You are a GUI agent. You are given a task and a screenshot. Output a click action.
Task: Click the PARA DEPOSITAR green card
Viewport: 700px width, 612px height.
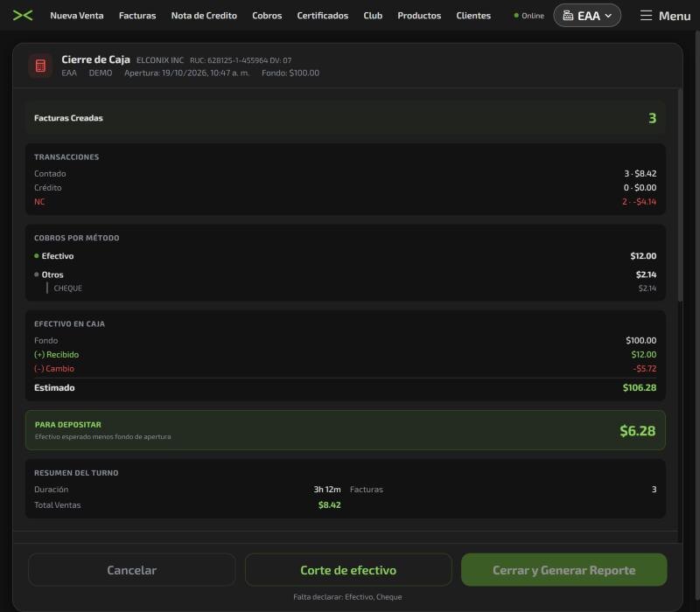[345, 430]
